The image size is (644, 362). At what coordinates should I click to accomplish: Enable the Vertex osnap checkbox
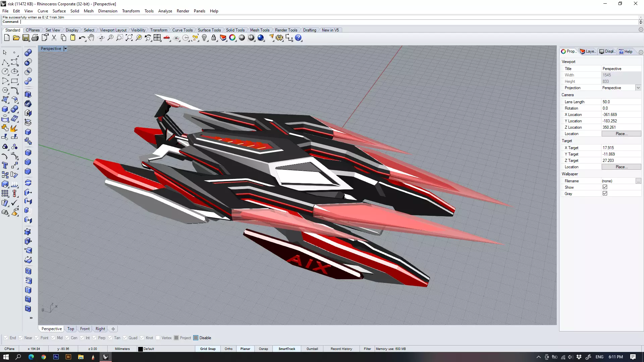pos(158,338)
